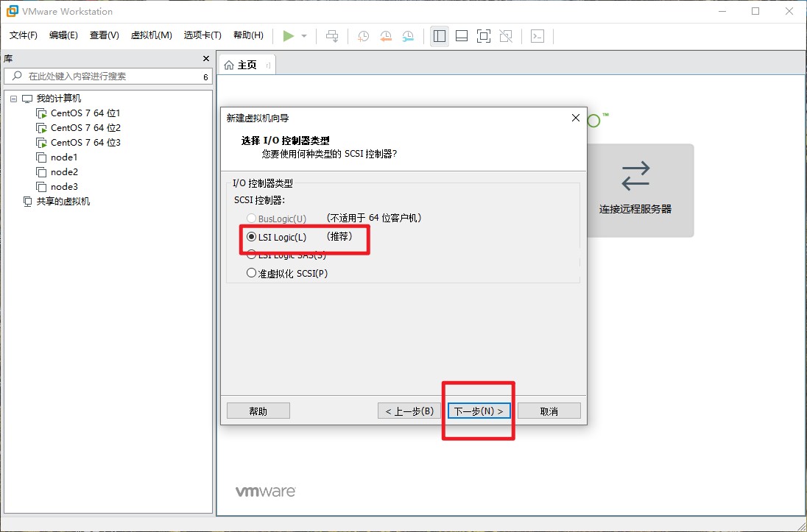This screenshot has width=807, height=532.
Task: Toggle the library sidebar view icon
Action: coord(440,36)
